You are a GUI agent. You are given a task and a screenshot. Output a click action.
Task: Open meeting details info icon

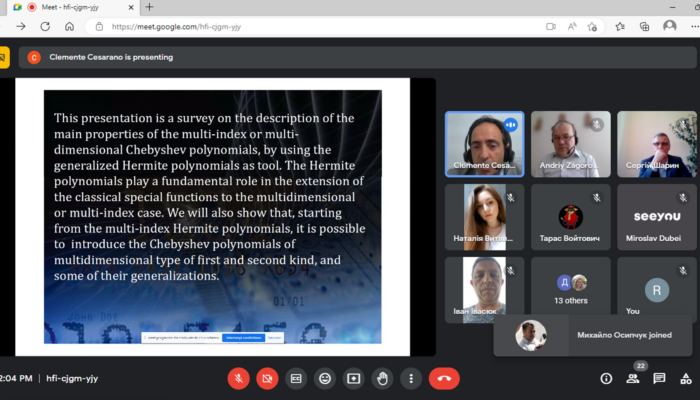click(606, 379)
